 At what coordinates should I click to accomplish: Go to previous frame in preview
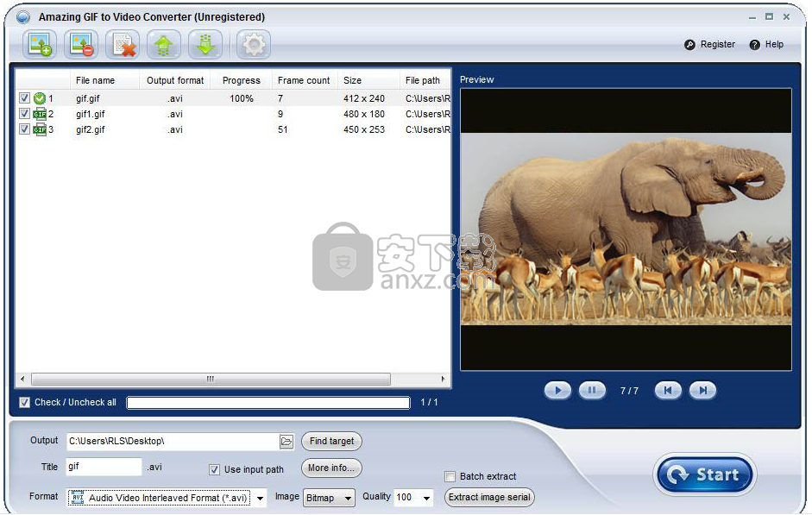pos(668,390)
